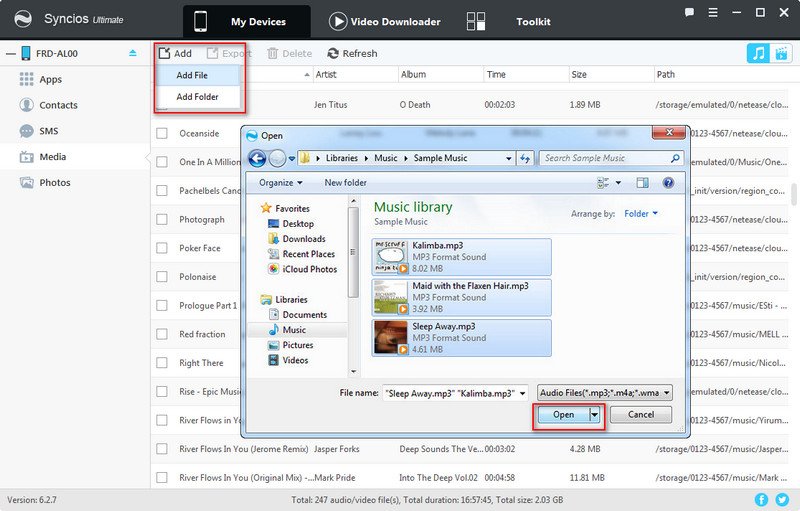Tick the Poker Face checkbox
800x511 pixels.
point(162,248)
